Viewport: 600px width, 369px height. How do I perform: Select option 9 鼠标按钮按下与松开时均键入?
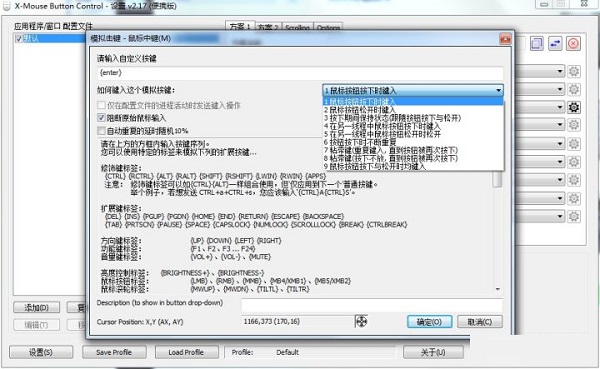tap(413, 167)
